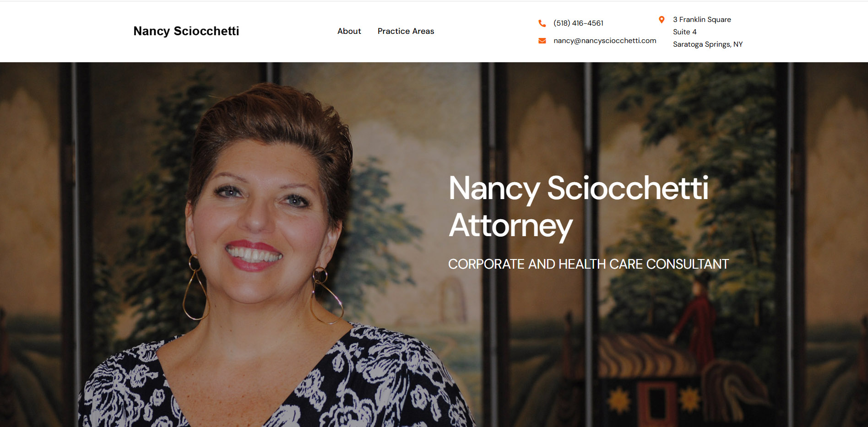Click the word CONSULTANT in the subtitle

(x=687, y=264)
